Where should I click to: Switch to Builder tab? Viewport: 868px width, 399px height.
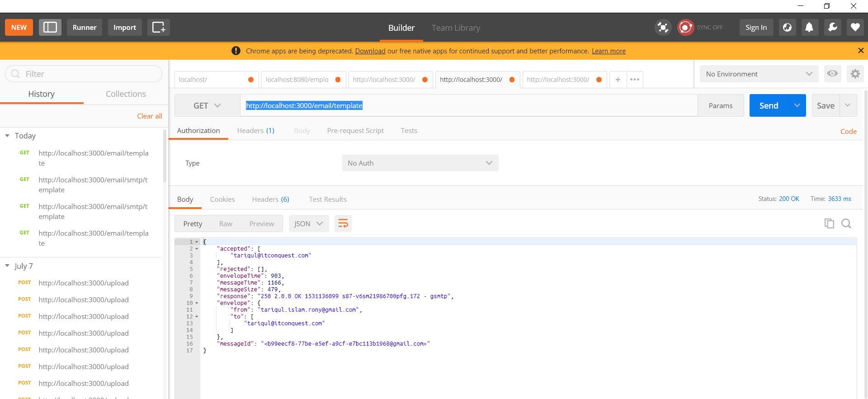click(x=401, y=28)
